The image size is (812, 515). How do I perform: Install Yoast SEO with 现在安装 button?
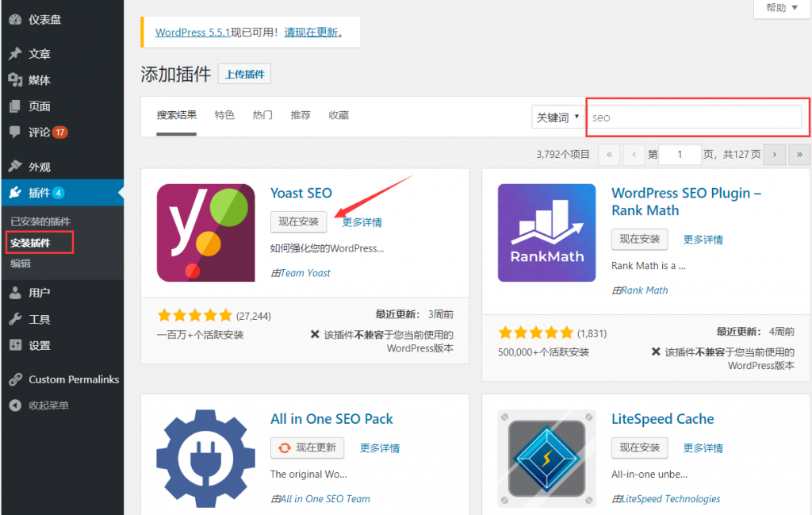pyautogui.click(x=298, y=221)
